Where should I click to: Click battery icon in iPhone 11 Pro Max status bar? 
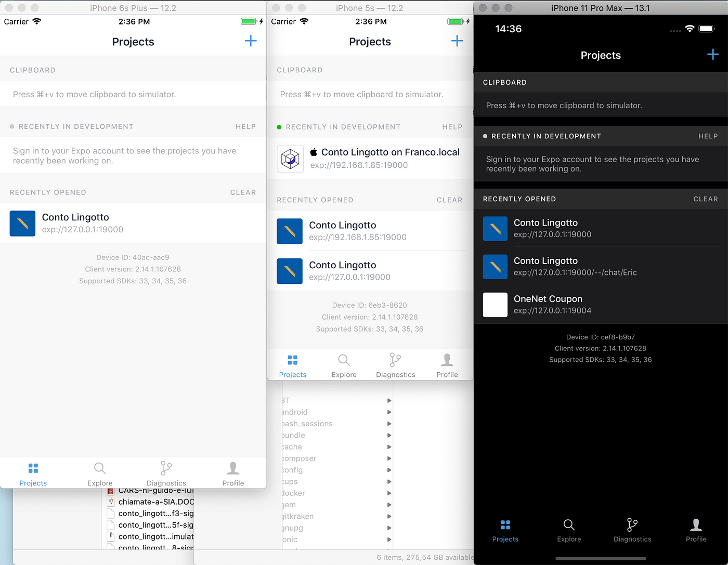tap(707, 29)
